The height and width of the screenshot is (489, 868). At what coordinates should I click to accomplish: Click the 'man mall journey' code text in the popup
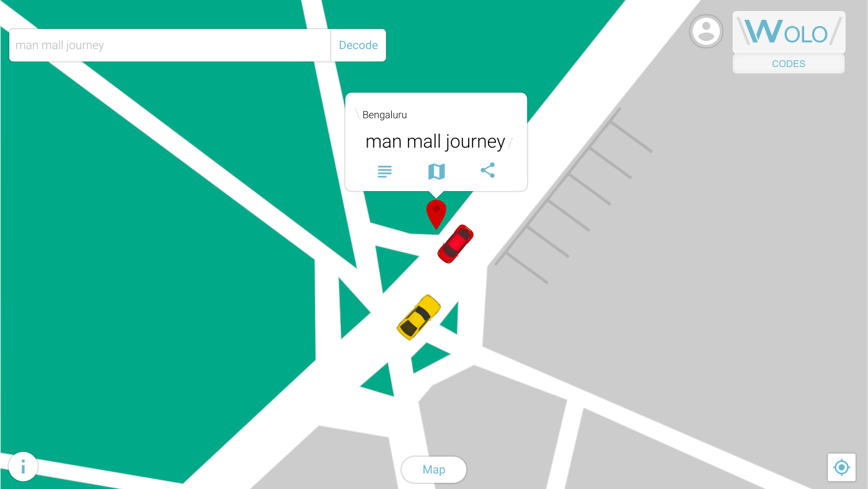coord(435,141)
